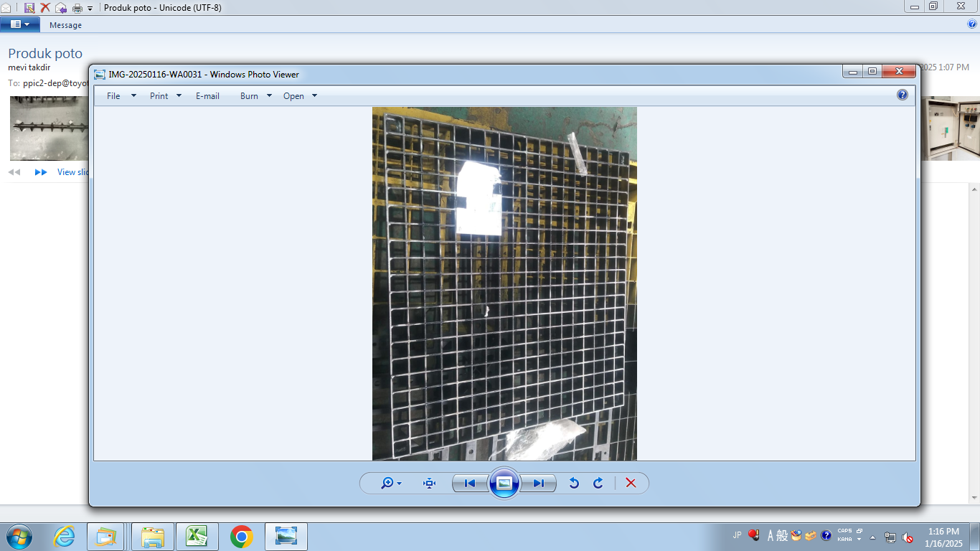Rotate the photo clockwise

(598, 484)
